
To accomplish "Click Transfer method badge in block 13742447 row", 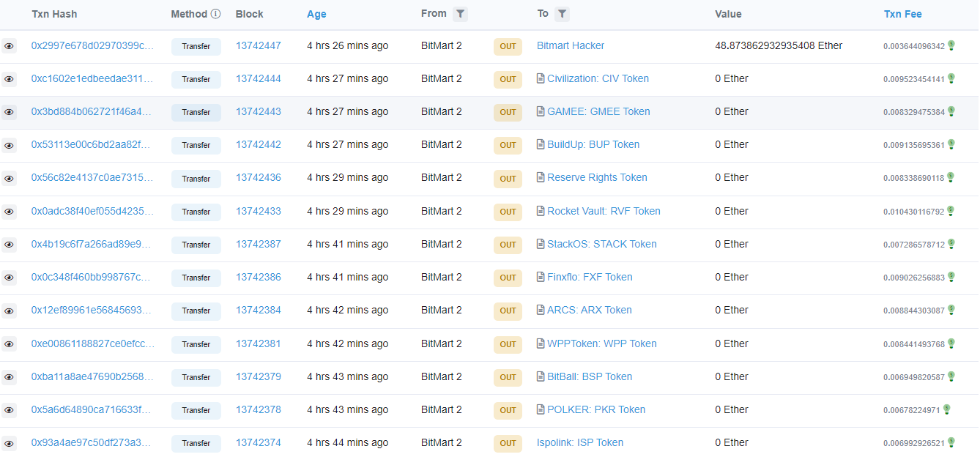I will coord(196,46).
